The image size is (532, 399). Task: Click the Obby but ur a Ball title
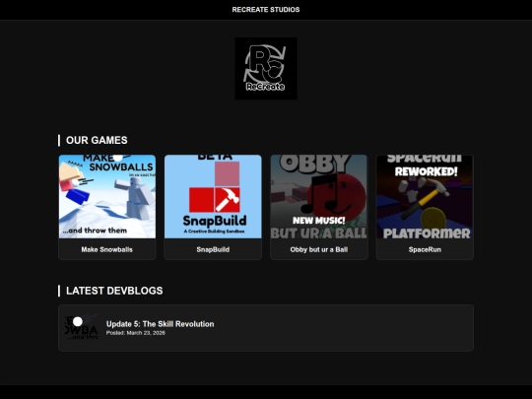[x=319, y=249]
